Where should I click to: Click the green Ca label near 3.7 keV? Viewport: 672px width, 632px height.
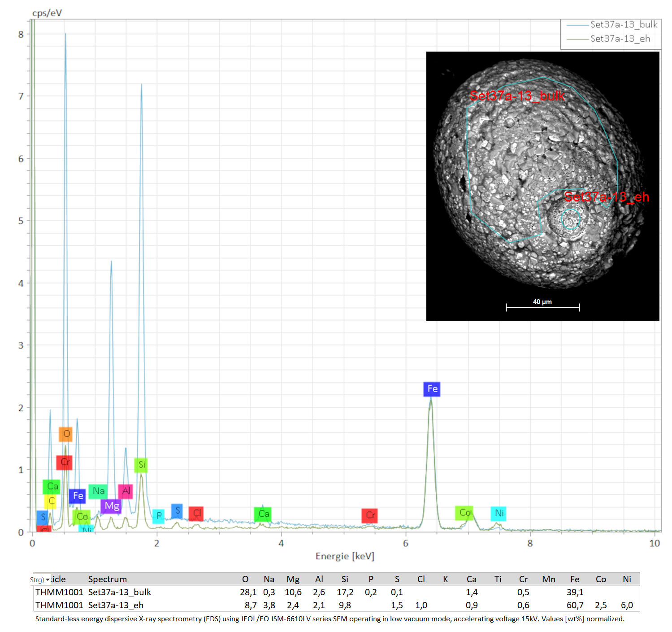coord(263,514)
